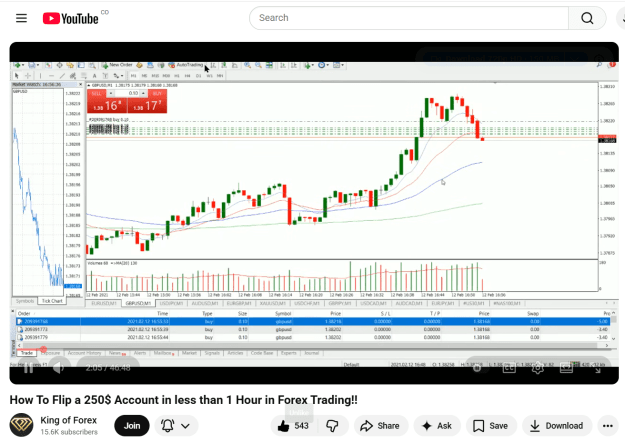625x443 pixels.
Task: Open player settings gear
Action: (x=537, y=368)
